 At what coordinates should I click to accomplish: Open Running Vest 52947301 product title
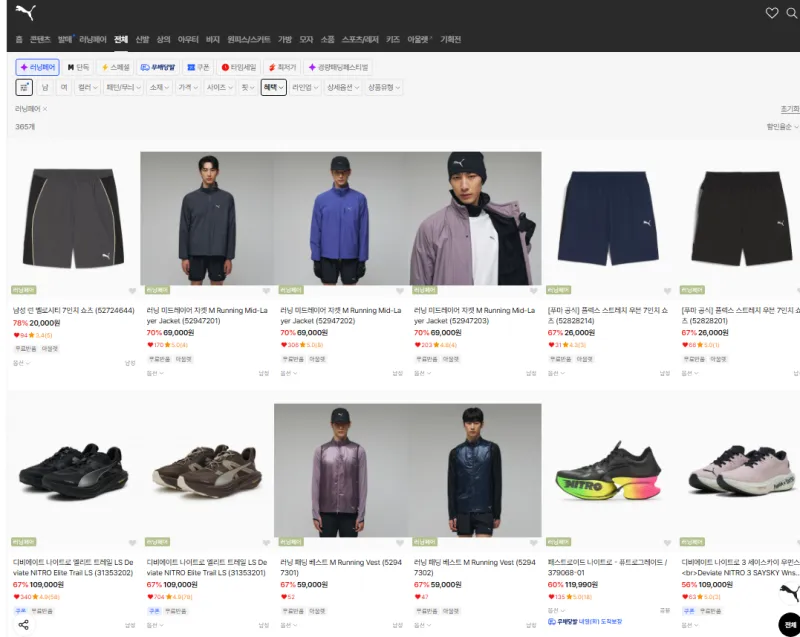(341, 567)
